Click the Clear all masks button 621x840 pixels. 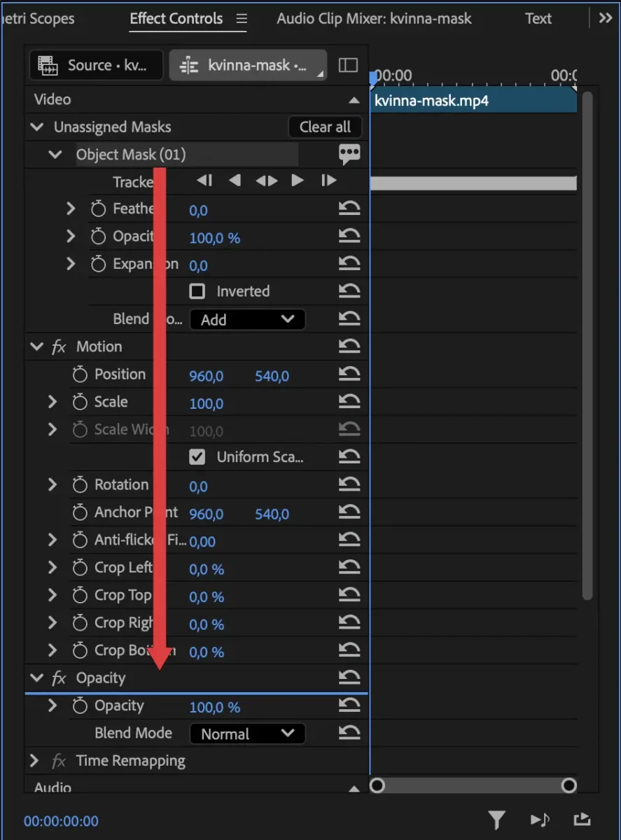(x=325, y=127)
